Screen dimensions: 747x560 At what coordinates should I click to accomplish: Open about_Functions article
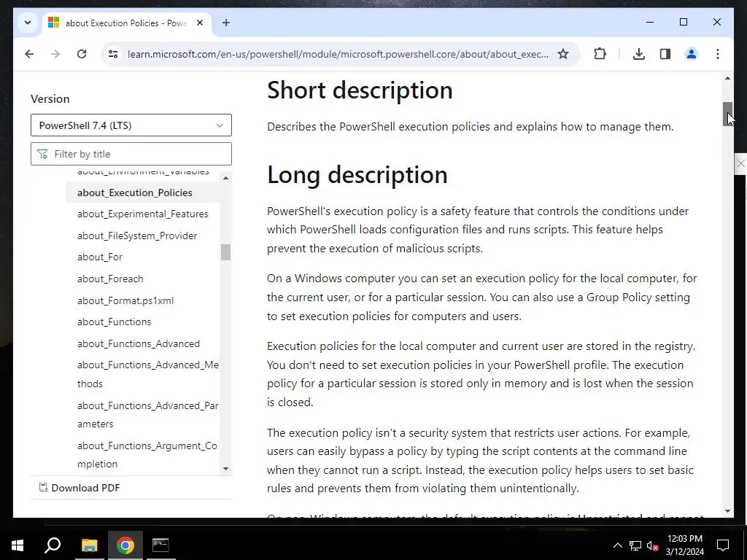[115, 322]
